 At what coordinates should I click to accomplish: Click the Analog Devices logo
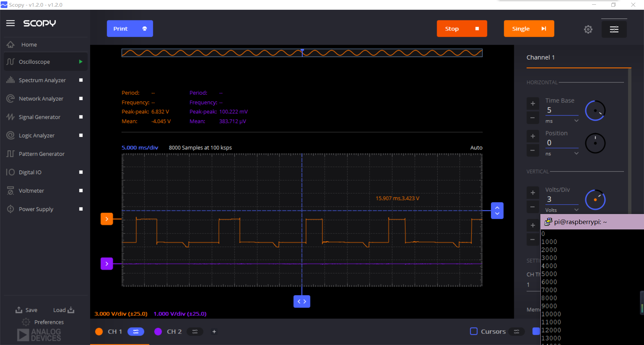coord(39,334)
